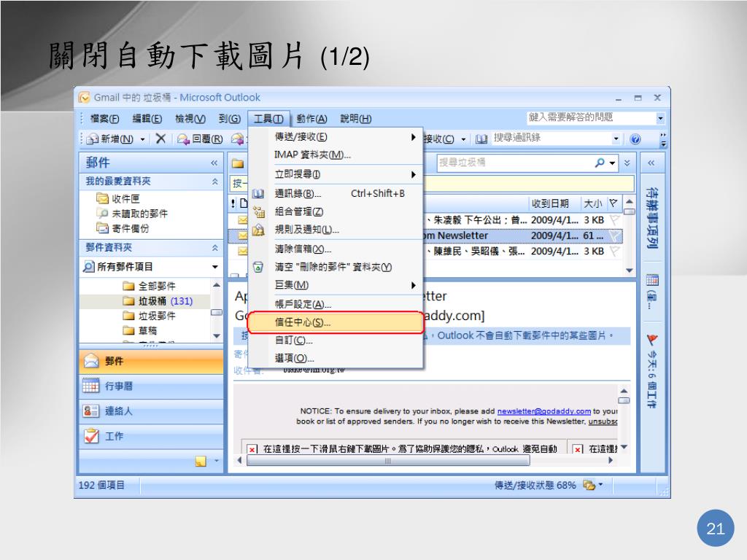
Task: Select 組合管理(Z) menu entry
Action: click(x=336, y=212)
